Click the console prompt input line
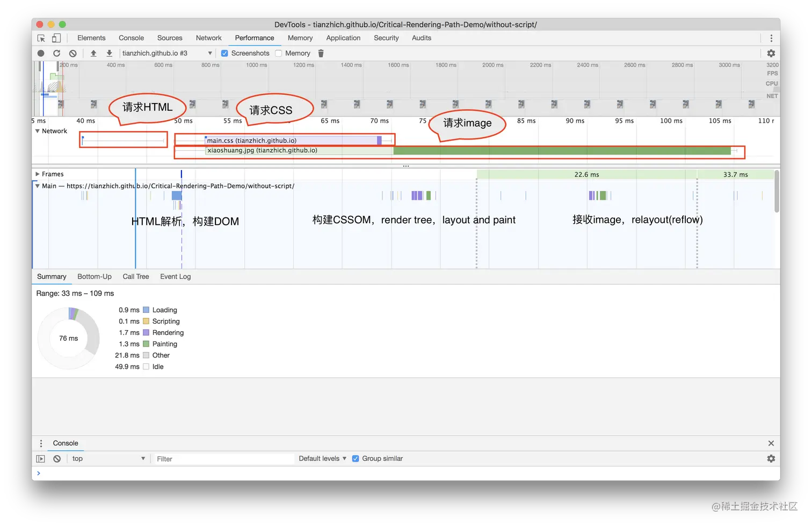Viewport: 812px width, 526px height. click(x=406, y=473)
